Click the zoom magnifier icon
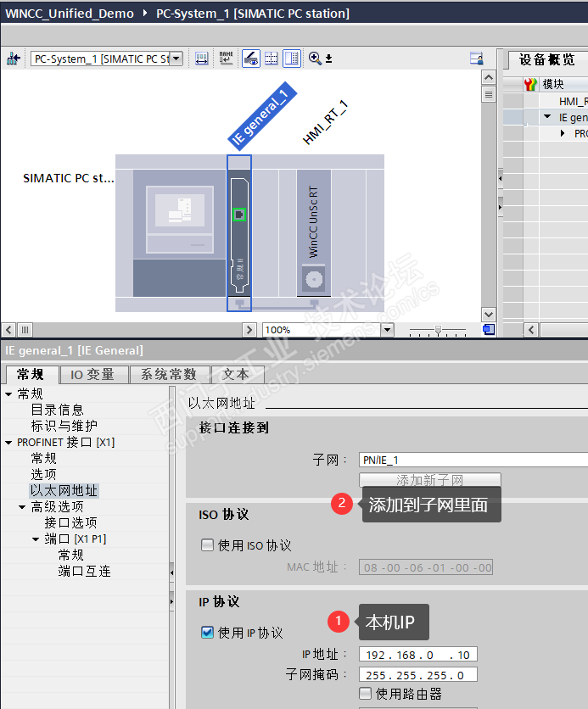 pyautogui.click(x=314, y=59)
